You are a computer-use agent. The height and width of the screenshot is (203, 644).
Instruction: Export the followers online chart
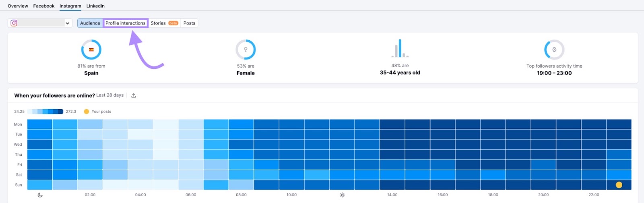point(134,95)
